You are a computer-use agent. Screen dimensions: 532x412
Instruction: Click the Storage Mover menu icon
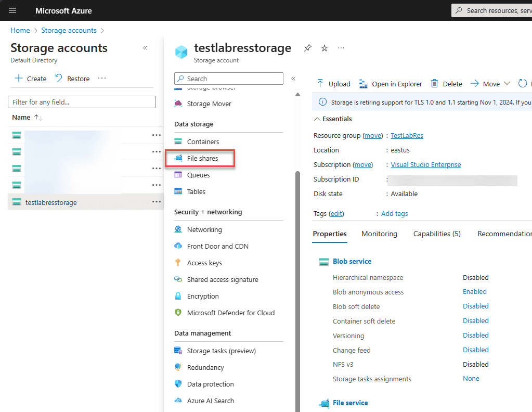click(x=178, y=104)
